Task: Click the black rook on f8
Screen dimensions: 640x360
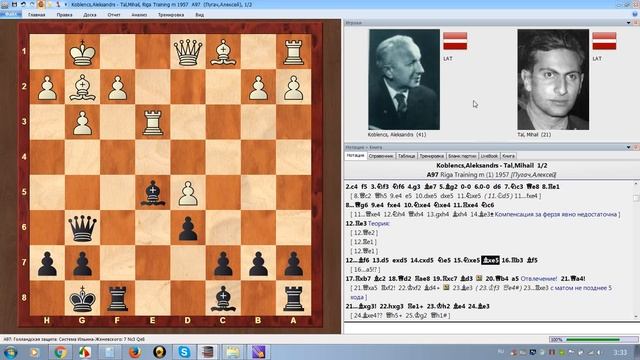Action: coord(118,298)
